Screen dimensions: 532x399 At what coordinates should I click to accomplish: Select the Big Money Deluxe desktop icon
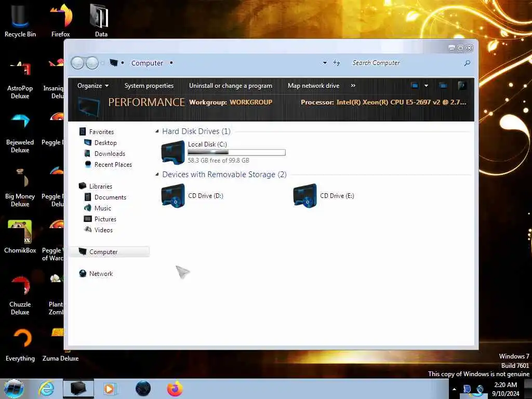(x=20, y=187)
